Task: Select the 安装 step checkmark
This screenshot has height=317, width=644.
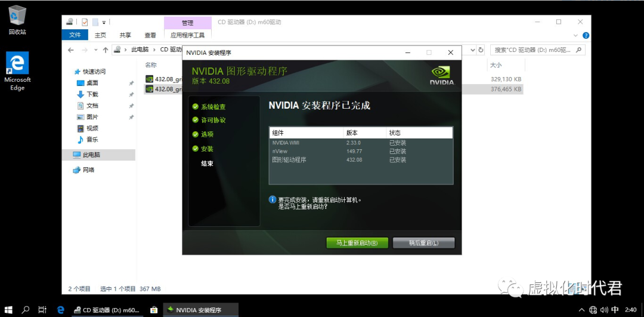Action: (196, 149)
